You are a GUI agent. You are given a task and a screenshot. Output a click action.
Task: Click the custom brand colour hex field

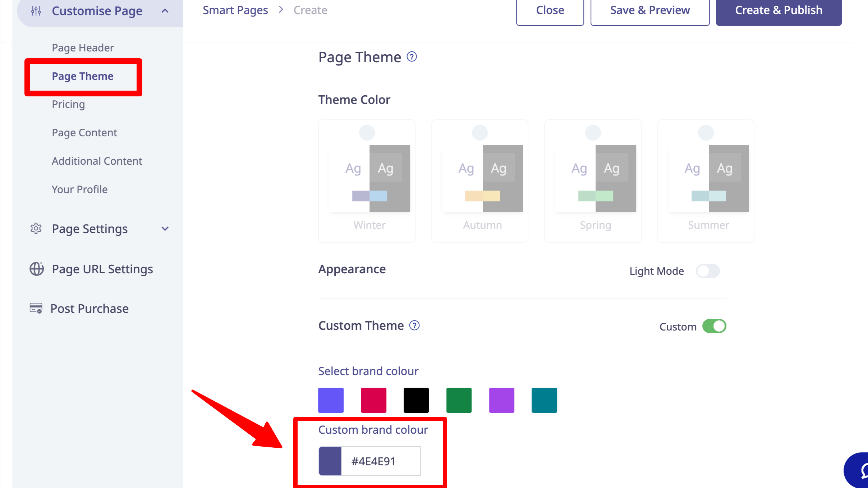pos(381,461)
